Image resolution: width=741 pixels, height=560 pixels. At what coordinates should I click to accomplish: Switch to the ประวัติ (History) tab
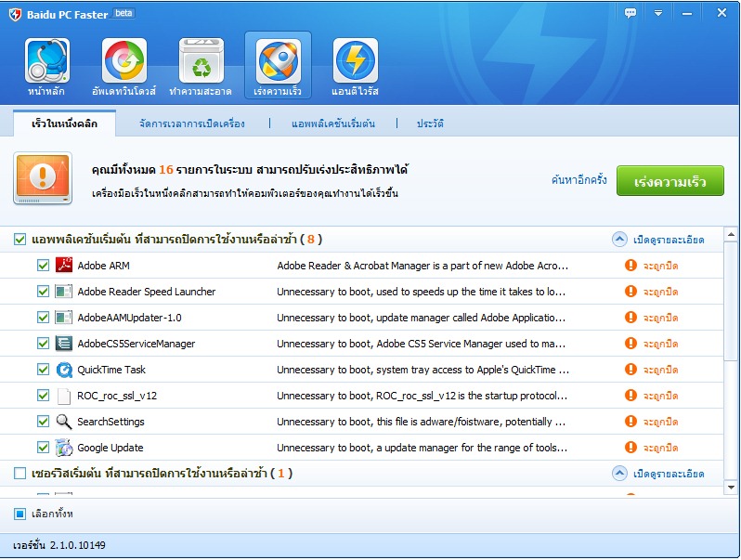tap(430, 123)
